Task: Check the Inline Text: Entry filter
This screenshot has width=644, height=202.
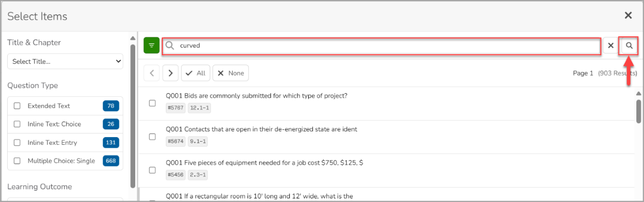Action: (17, 143)
